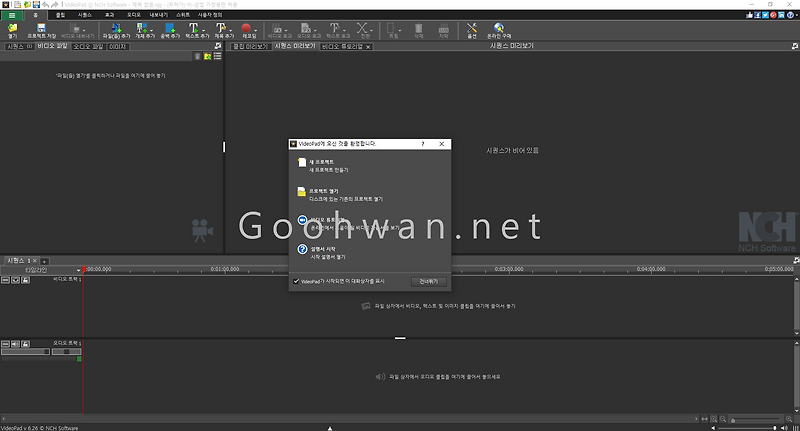800x431 pixels.
Task: Click the Save Project (프로젝트 저장) toolbar icon
Action: click(x=41, y=30)
